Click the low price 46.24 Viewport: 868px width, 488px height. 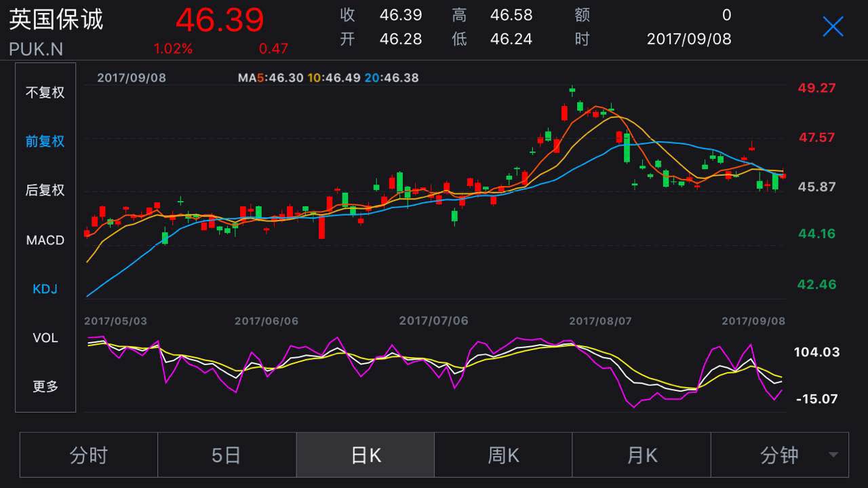click(x=511, y=39)
